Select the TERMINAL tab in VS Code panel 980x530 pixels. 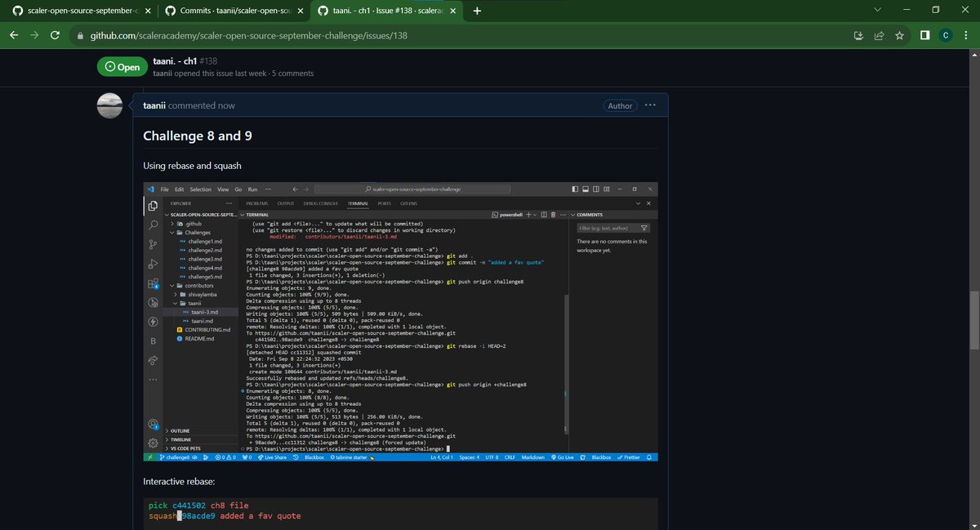(x=357, y=203)
